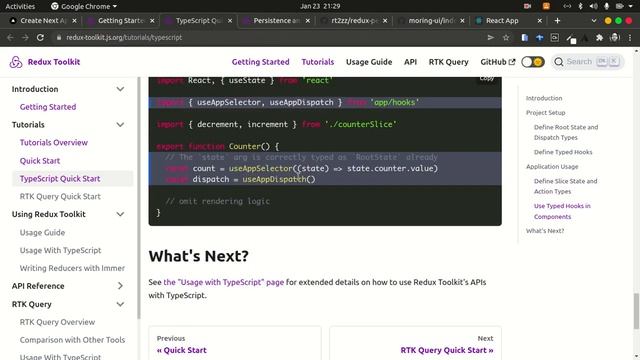640x360 pixels.
Task: Click the network connection icon in top bar
Action: [x=567, y=6]
